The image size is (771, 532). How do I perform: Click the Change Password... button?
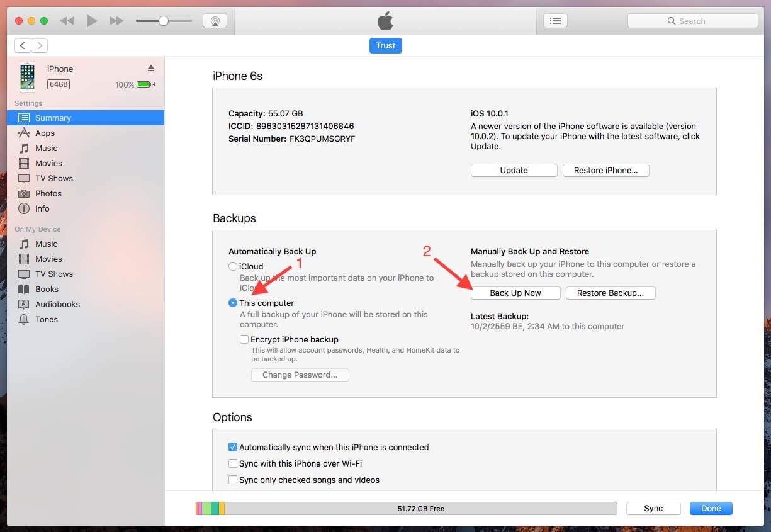pos(300,375)
